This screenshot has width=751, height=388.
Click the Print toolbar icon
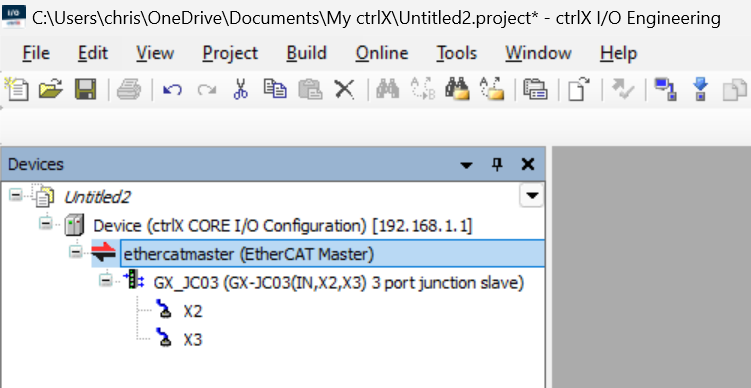pos(129,90)
